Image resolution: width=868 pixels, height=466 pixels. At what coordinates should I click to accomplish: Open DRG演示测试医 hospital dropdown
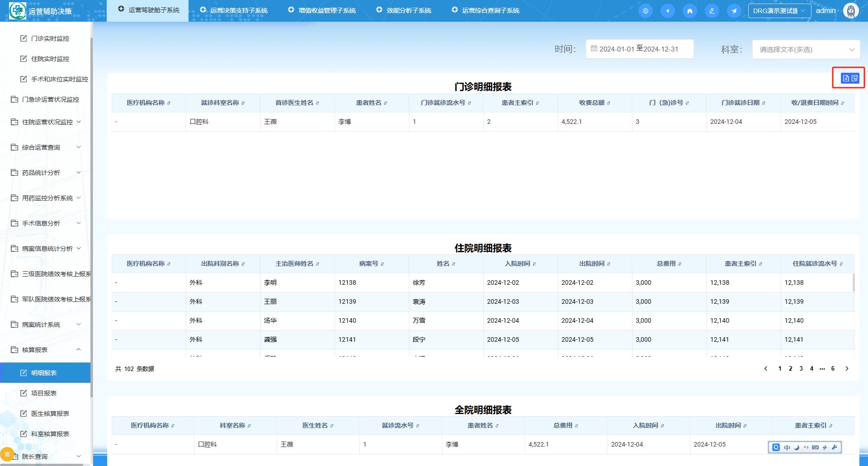(x=779, y=11)
